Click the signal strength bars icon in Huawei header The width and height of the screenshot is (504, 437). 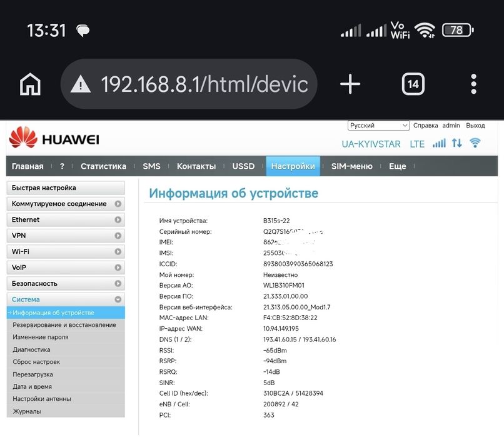tap(439, 143)
